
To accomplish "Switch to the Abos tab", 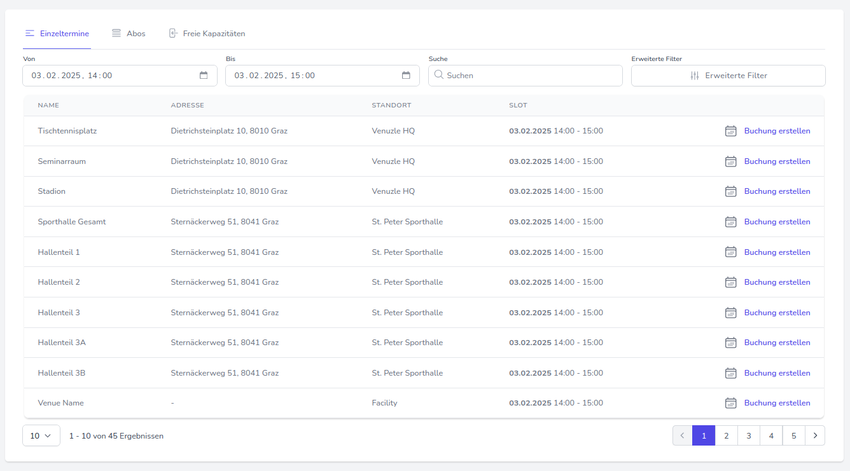I will click(128, 34).
